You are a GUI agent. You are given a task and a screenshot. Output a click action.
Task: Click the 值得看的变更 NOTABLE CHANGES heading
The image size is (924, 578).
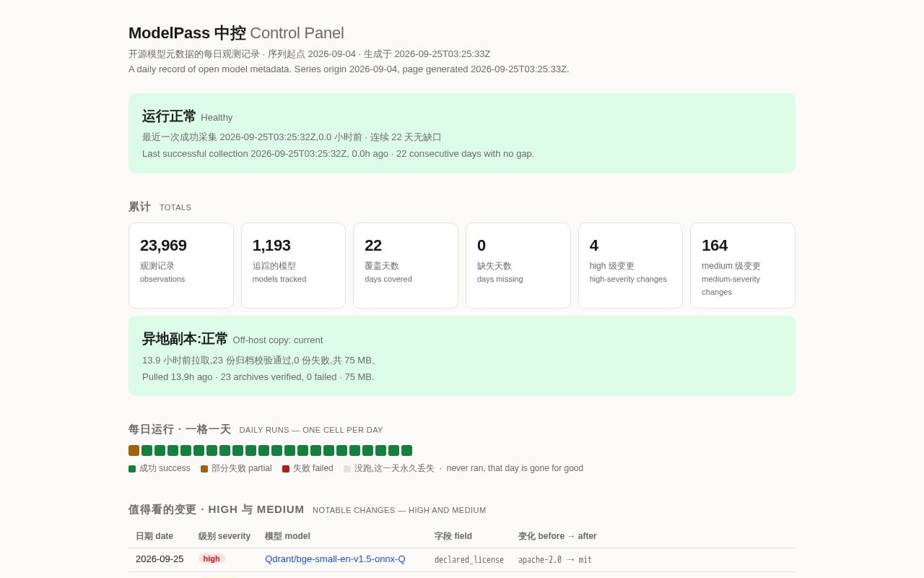[308, 509]
